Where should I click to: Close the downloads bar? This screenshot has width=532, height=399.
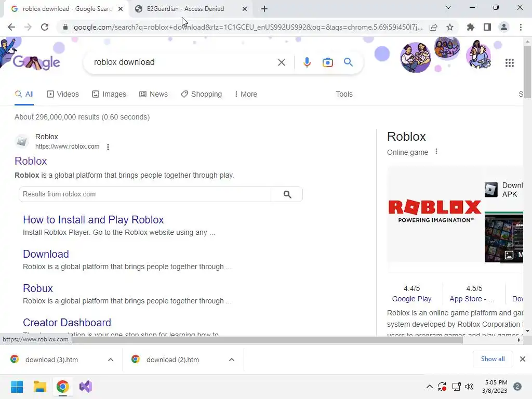(523, 359)
